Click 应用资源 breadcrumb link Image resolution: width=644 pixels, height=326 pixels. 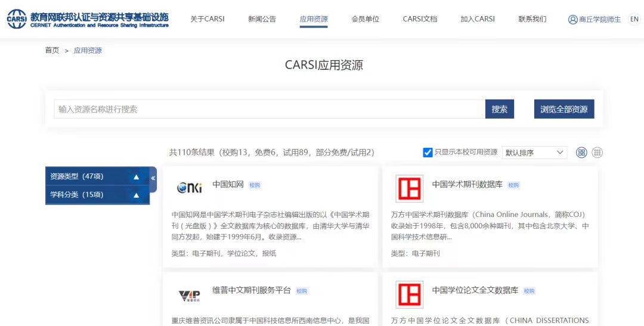click(x=88, y=51)
